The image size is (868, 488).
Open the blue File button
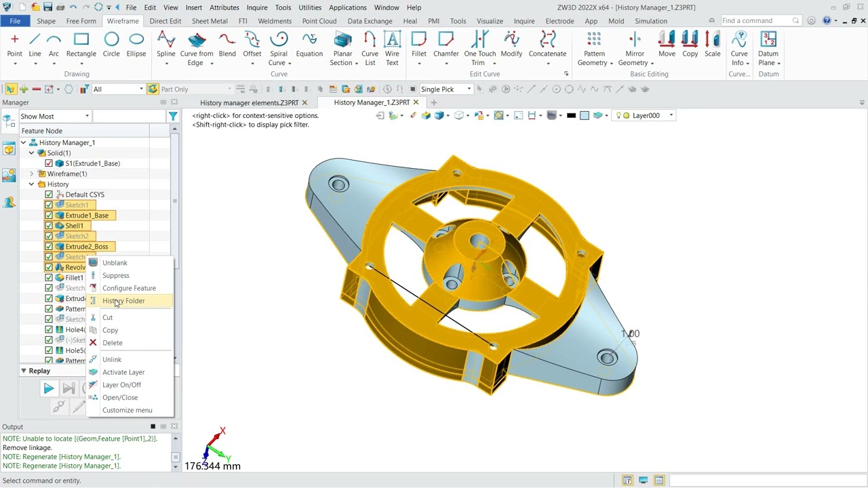(x=15, y=21)
